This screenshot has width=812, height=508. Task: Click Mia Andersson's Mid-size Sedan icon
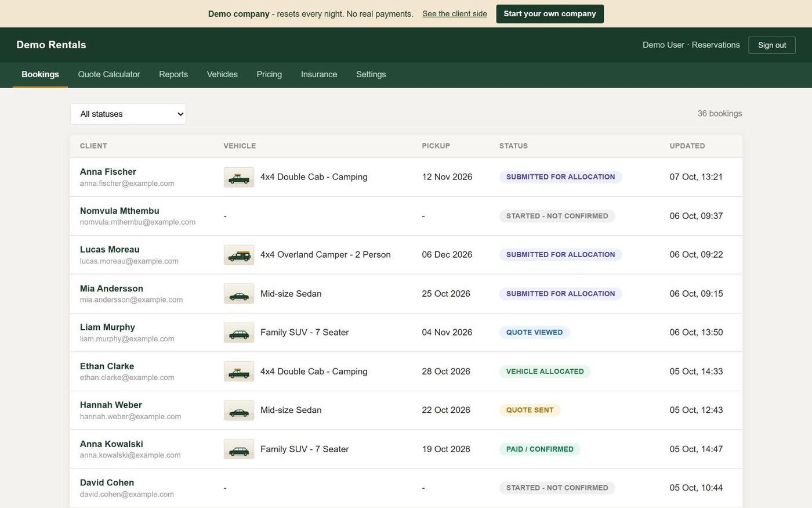239,294
